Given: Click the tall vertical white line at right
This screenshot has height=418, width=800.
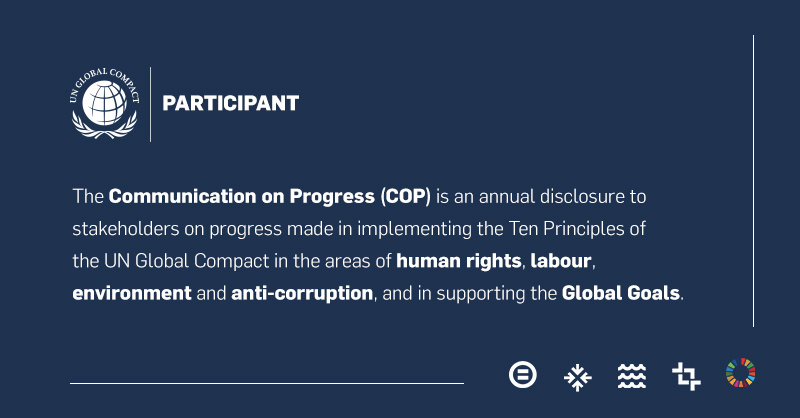Looking at the screenshot, I should click(x=753, y=180).
